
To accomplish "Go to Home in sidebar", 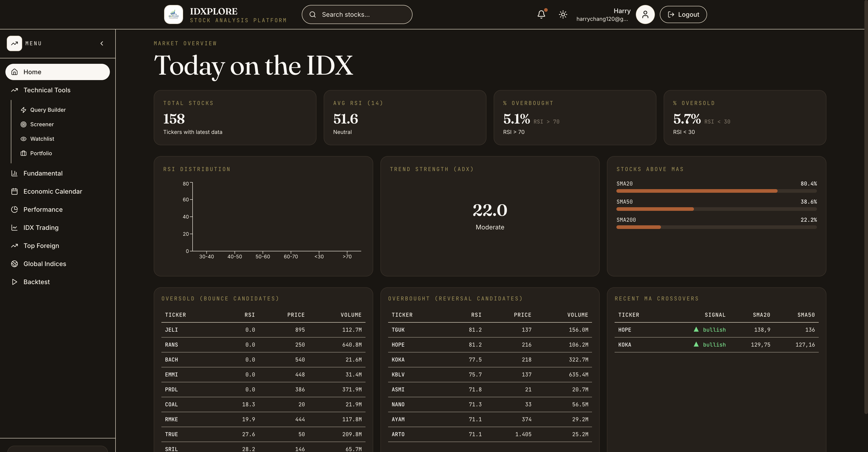I will (58, 72).
